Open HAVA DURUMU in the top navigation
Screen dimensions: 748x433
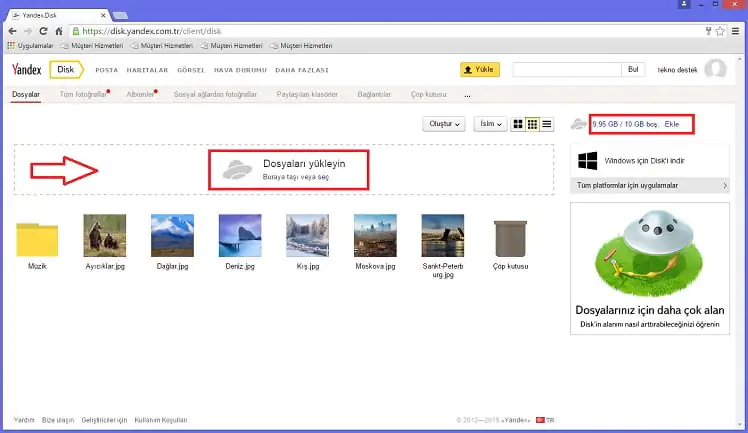point(240,70)
